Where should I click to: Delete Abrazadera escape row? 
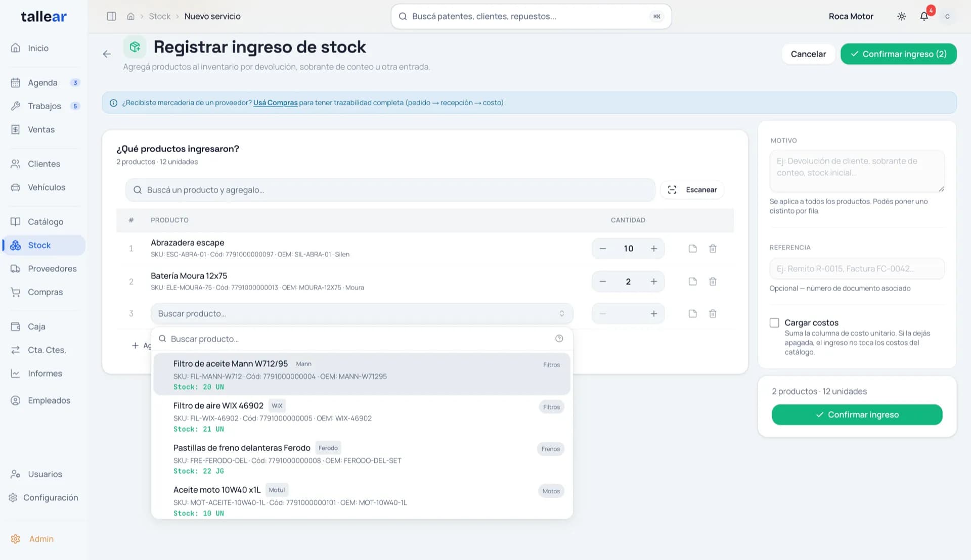(713, 249)
